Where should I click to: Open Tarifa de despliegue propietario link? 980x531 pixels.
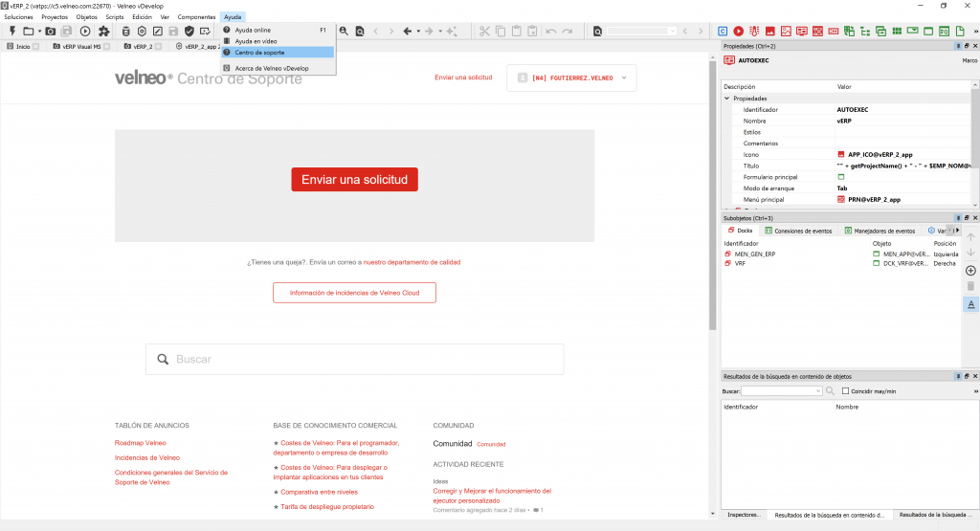(327, 507)
